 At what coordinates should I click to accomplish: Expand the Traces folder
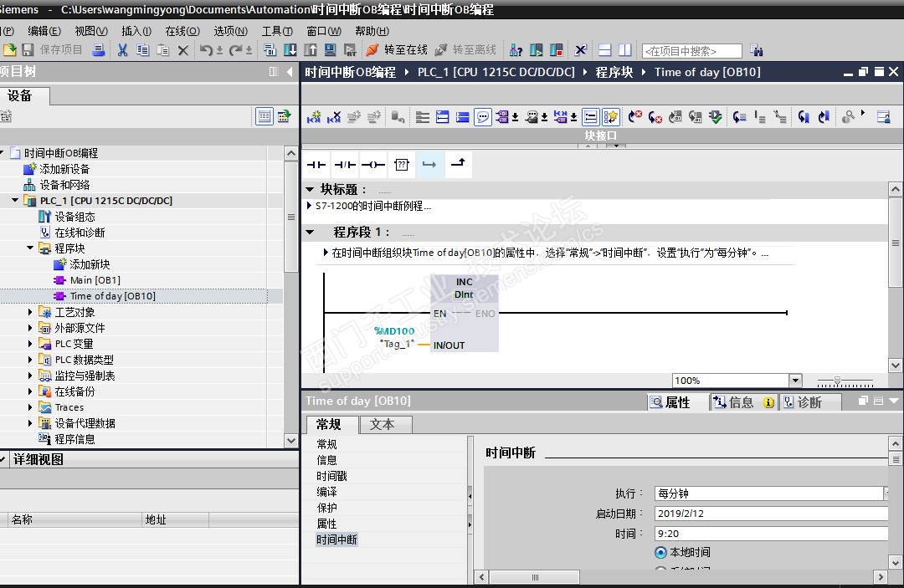pyautogui.click(x=30, y=407)
